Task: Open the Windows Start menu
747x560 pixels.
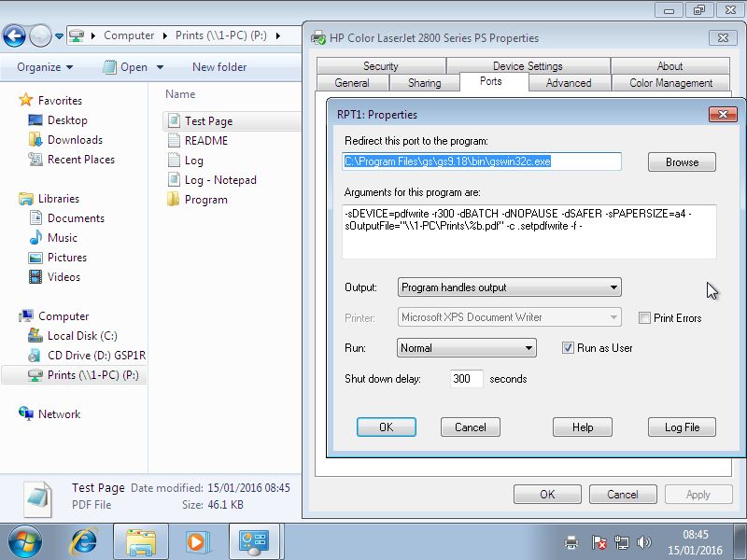Action: (25, 542)
